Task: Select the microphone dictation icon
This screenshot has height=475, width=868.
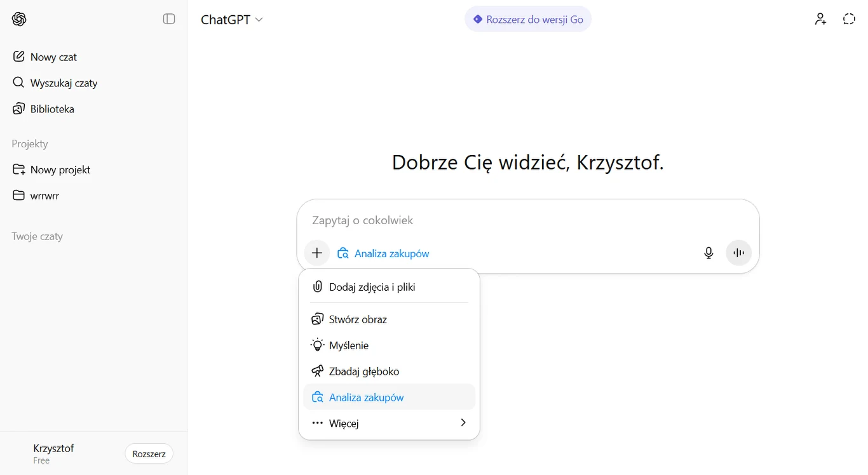Action: tap(709, 253)
